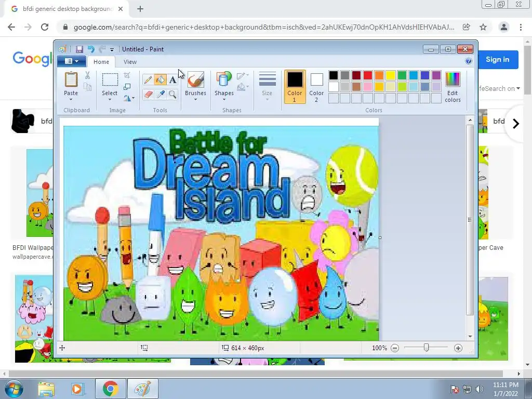Click the Brushes tool icon

click(196, 79)
